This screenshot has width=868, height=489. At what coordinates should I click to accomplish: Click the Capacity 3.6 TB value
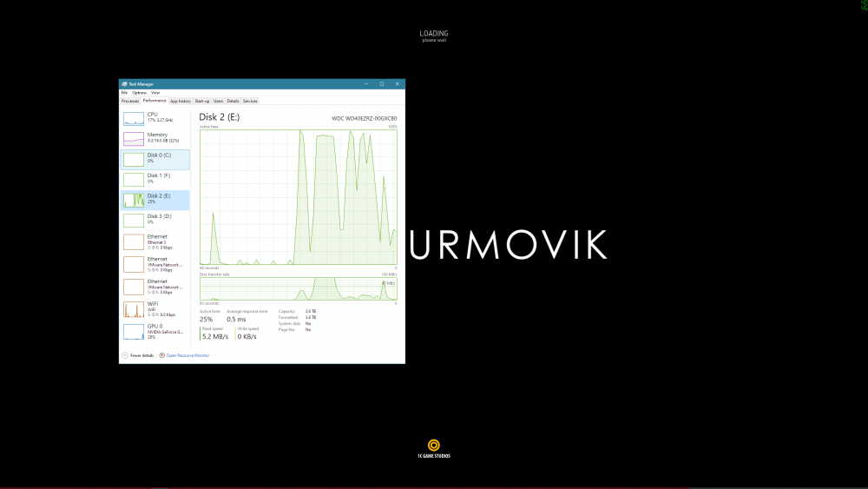coord(311,311)
